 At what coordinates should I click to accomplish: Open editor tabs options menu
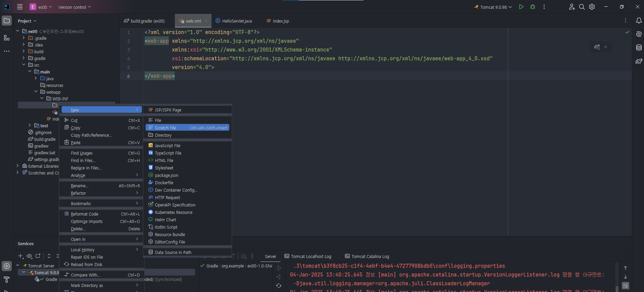(626, 21)
